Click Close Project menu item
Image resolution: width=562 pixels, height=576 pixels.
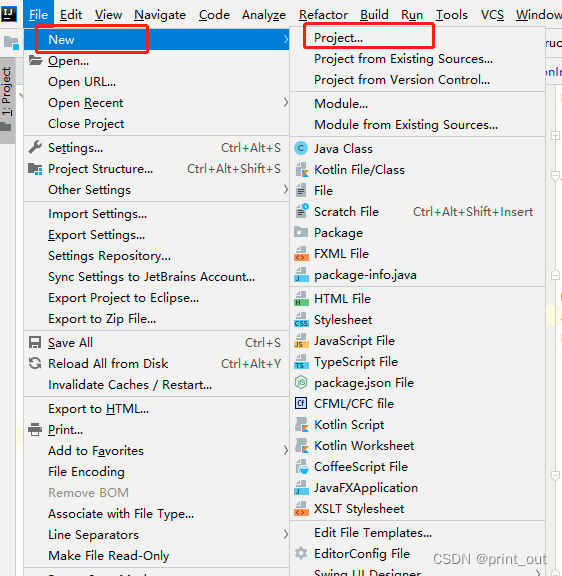pos(156,123)
